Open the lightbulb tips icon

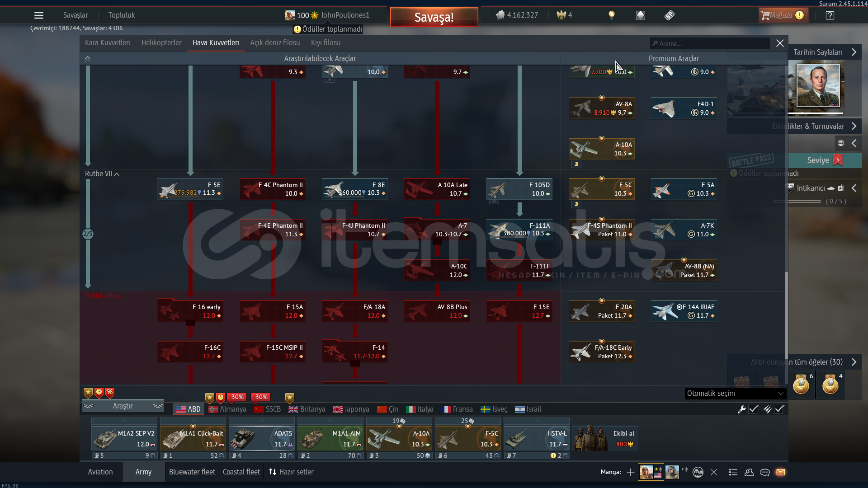(x=612, y=15)
